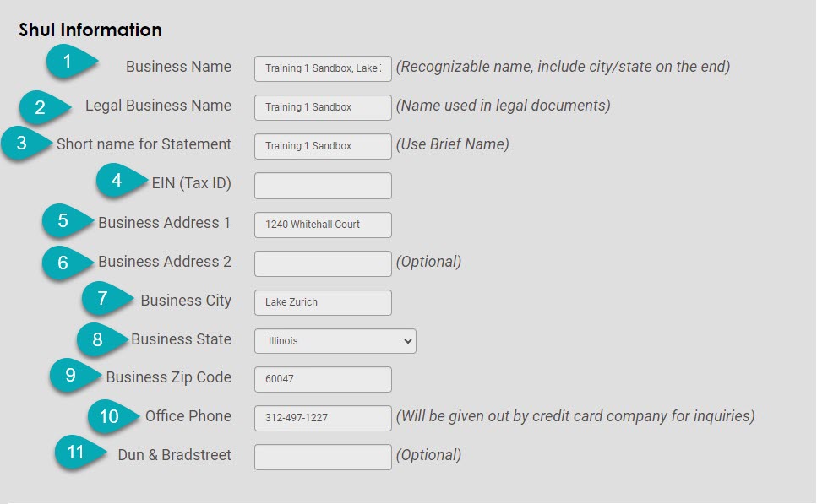Select the number 7 marker beside Business City
Viewport: 817px width, 504px height.
[104, 298]
